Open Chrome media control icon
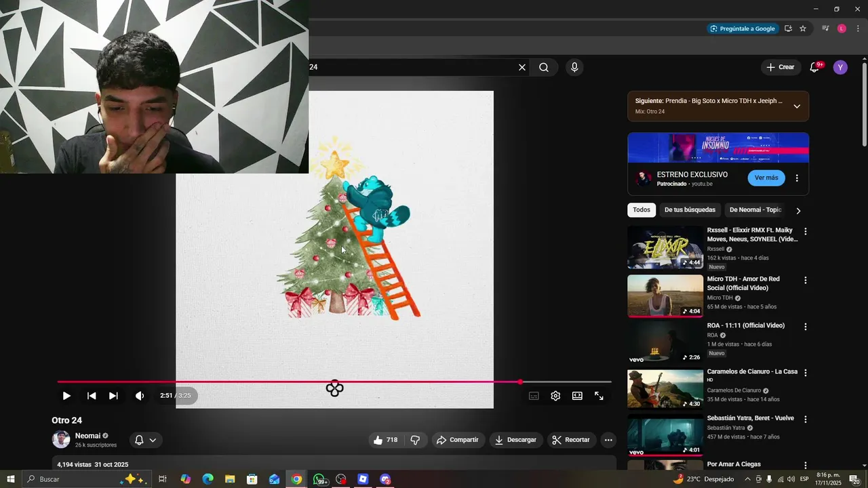This screenshot has width=868, height=488. point(825,28)
